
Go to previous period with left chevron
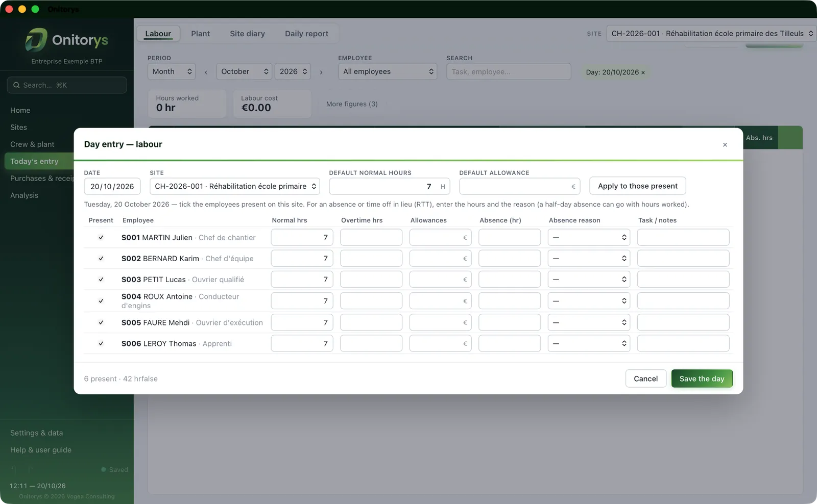206,72
